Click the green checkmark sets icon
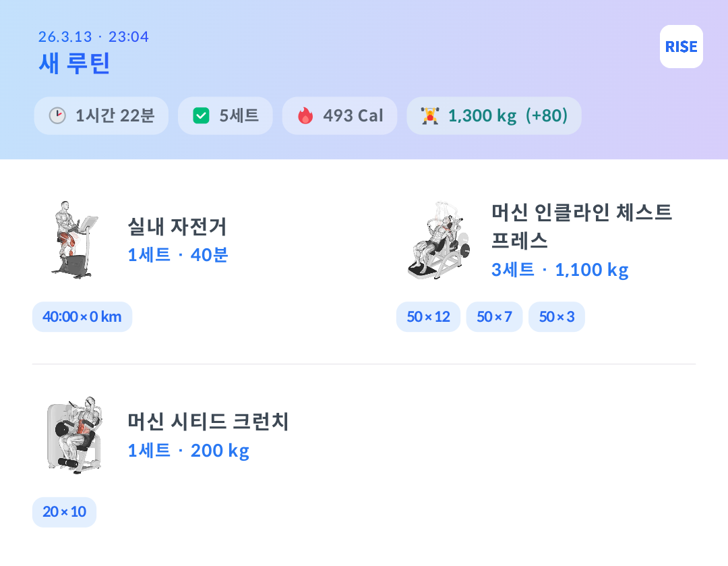Viewport: 728px width, 566px height. pyautogui.click(x=201, y=116)
